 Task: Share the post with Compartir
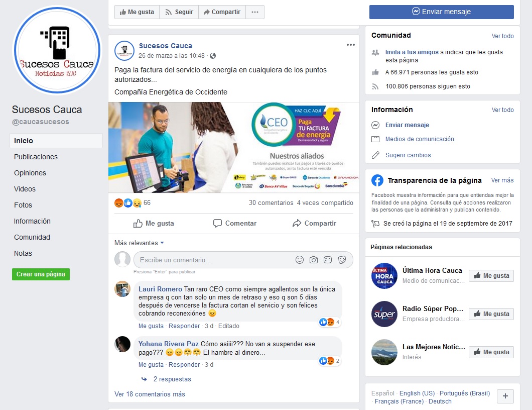314,223
